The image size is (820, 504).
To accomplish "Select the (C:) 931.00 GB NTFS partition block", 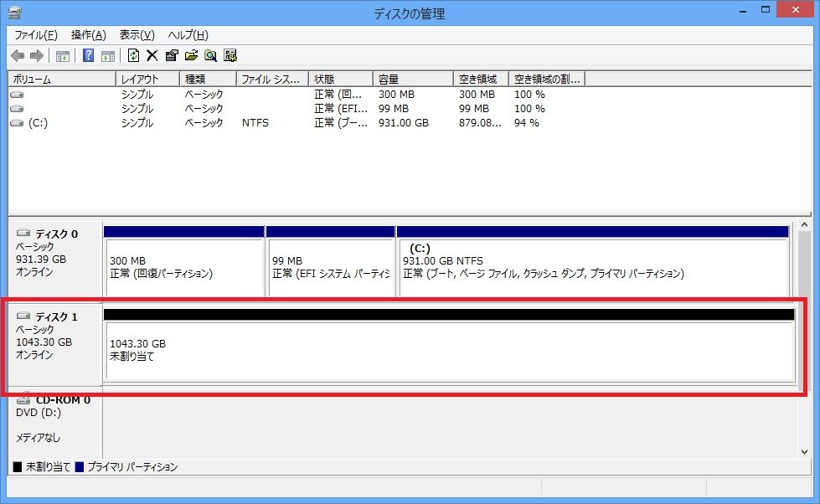I will pyautogui.click(x=593, y=266).
